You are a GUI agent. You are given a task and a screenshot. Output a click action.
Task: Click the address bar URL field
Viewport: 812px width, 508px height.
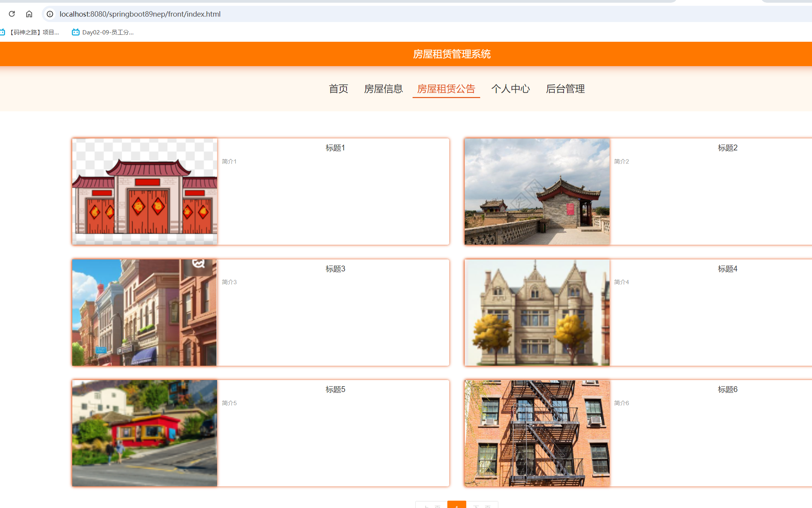[140, 14]
